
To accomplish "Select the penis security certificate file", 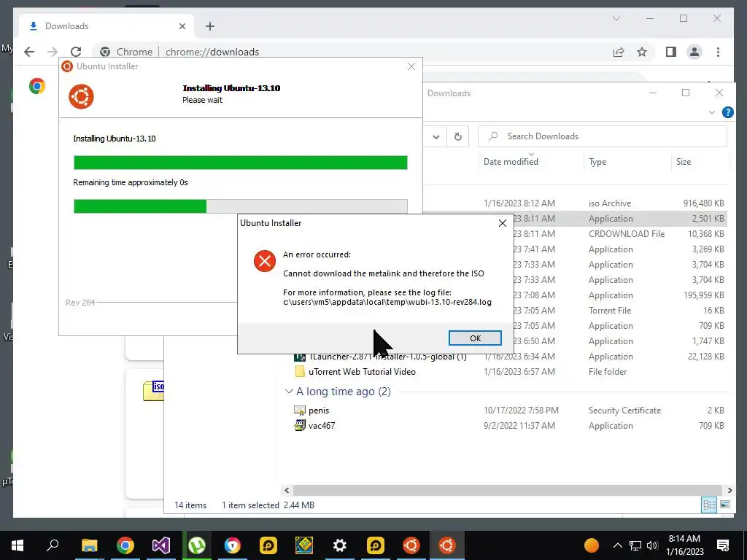I will tap(319, 411).
